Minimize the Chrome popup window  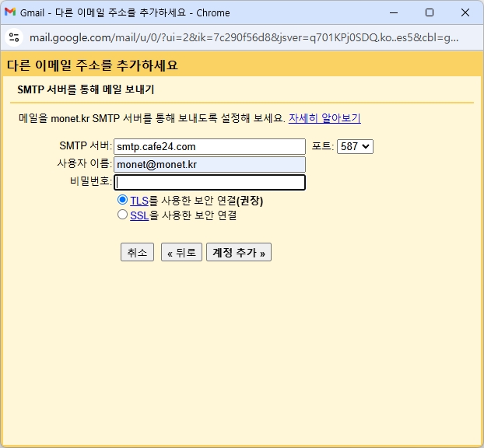(x=394, y=12)
